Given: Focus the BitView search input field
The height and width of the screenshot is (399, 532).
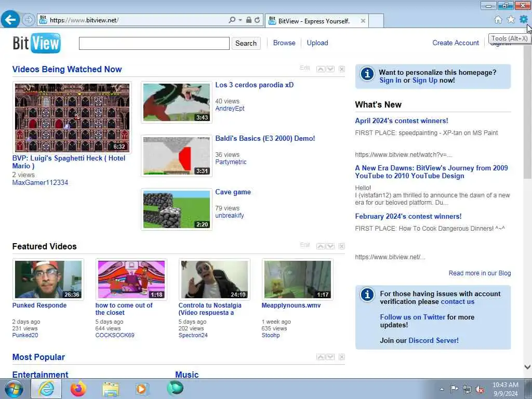Looking at the screenshot, I should point(154,44).
